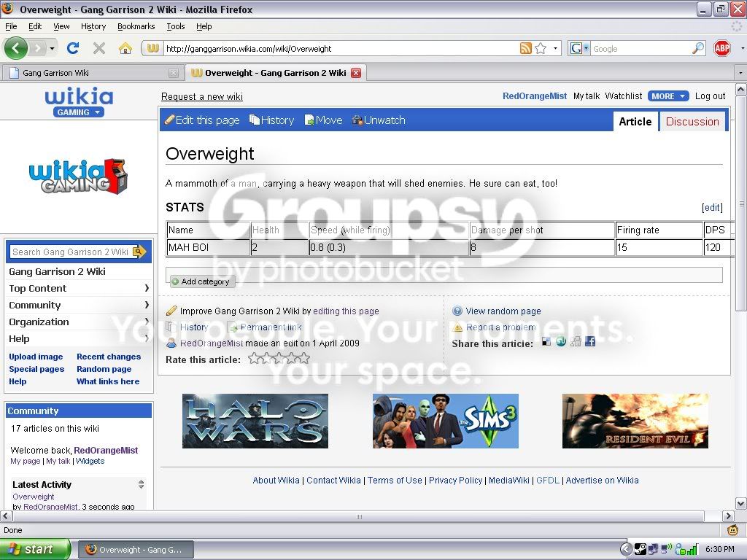
Task: Go to the home page icon
Action: pos(125,48)
